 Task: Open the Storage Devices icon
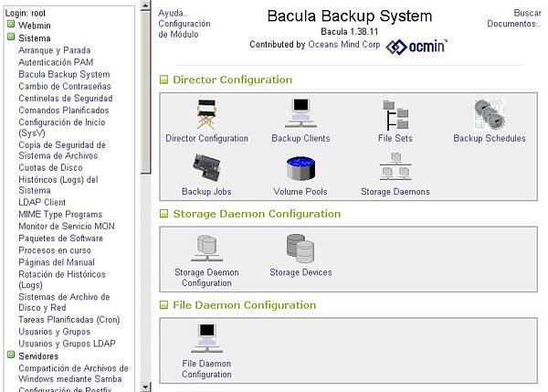300,249
